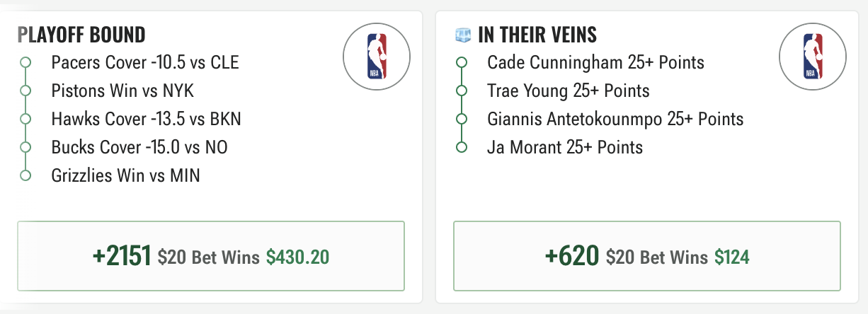Viewport: 868px width, 314px height.
Task: Click the $430.20 payout amount
Action: tap(297, 257)
